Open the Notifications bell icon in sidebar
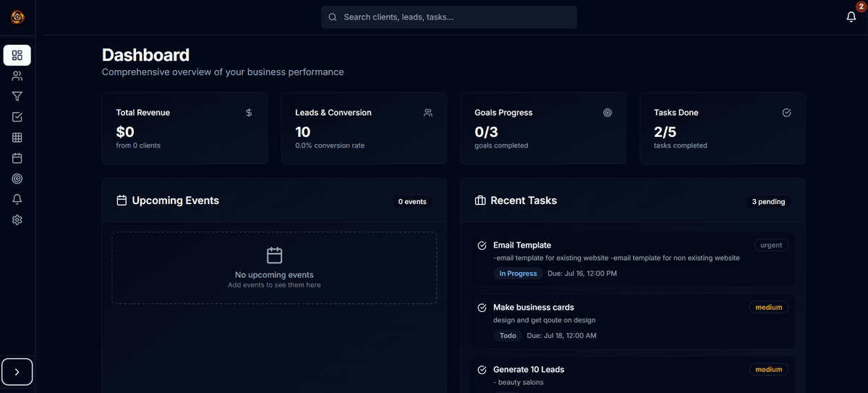Viewport: 868px width, 393px height. 17,199
